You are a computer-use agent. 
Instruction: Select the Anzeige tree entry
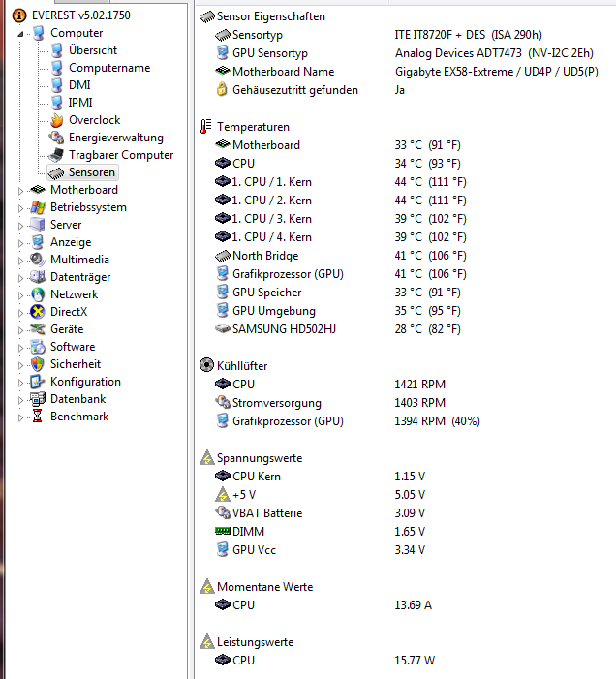coord(71,242)
